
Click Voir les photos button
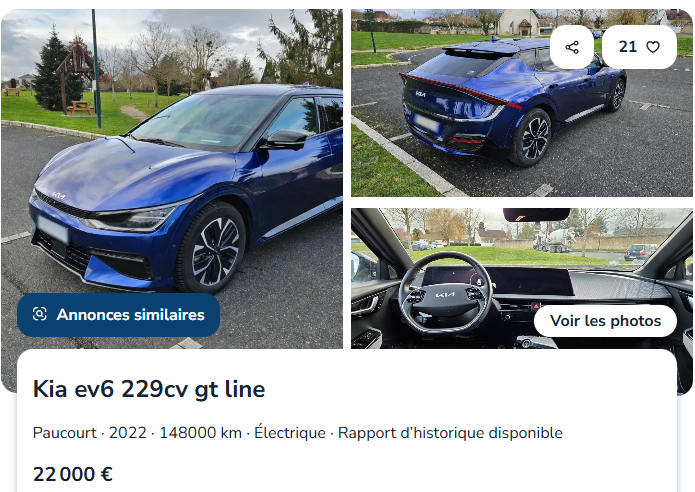coord(605,320)
